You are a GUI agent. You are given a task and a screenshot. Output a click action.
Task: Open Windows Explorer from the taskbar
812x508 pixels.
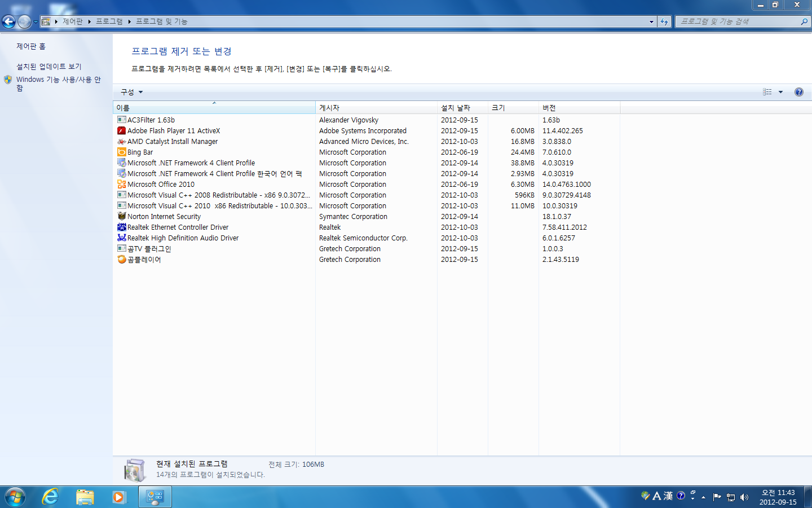click(x=85, y=497)
